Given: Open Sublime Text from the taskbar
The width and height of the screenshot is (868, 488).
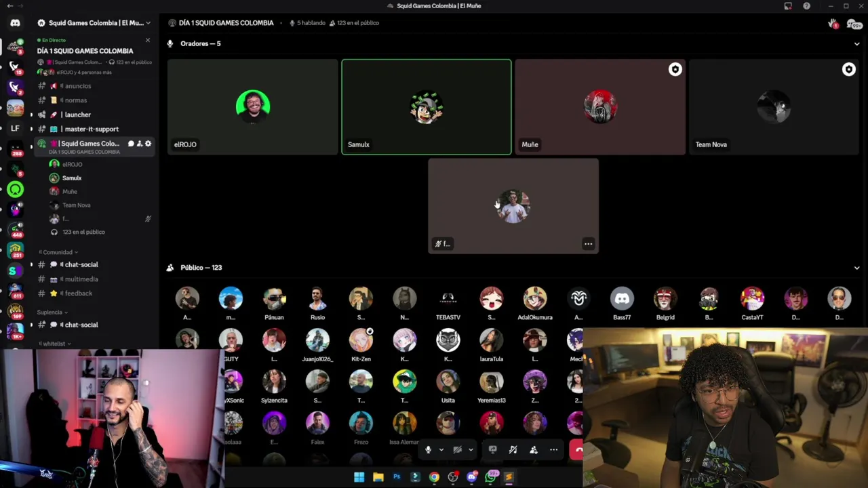Looking at the screenshot, I should 509,477.
